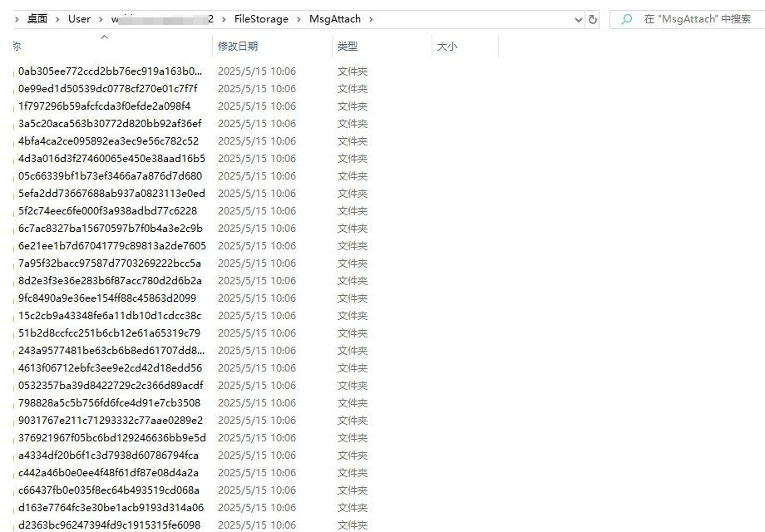
Task: Go to 桌面 in the breadcrumb
Action: tap(37, 19)
